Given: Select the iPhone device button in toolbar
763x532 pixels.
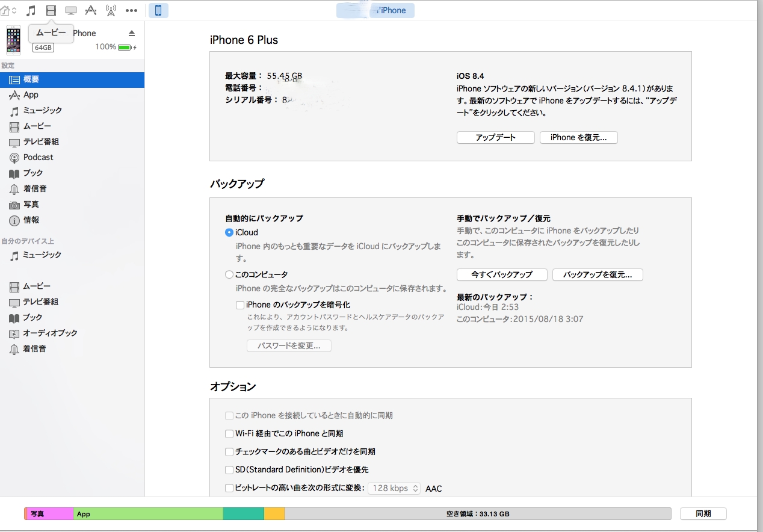Looking at the screenshot, I should pos(158,10).
